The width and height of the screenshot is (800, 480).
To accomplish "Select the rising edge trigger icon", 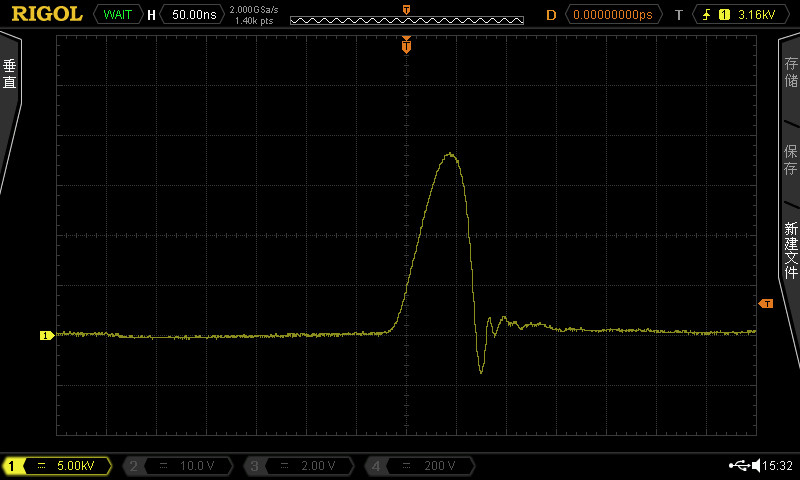I will pyautogui.click(x=708, y=15).
